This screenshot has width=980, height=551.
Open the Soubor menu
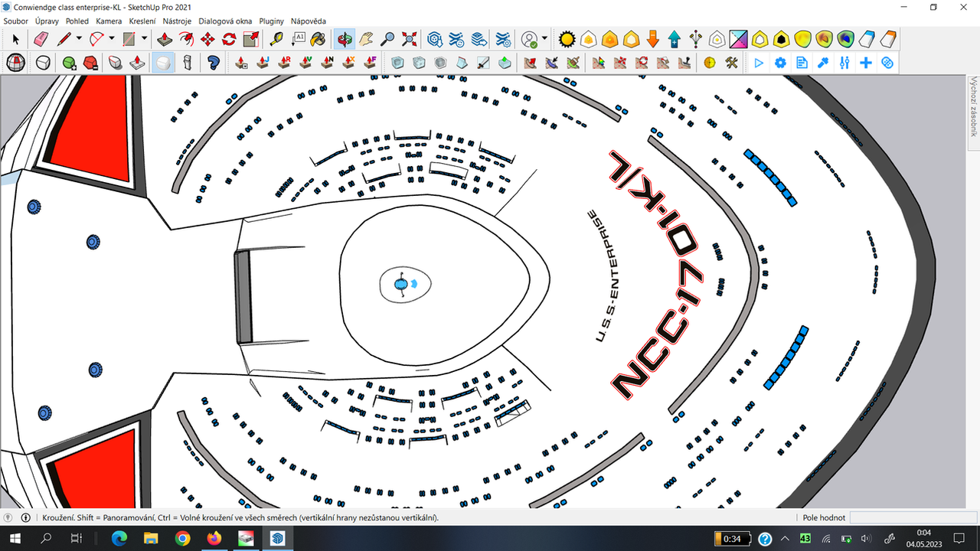click(x=16, y=21)
